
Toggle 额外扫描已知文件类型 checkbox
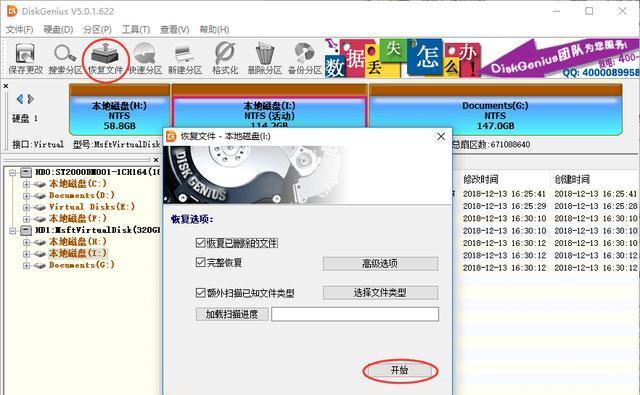tap(200, 293)
